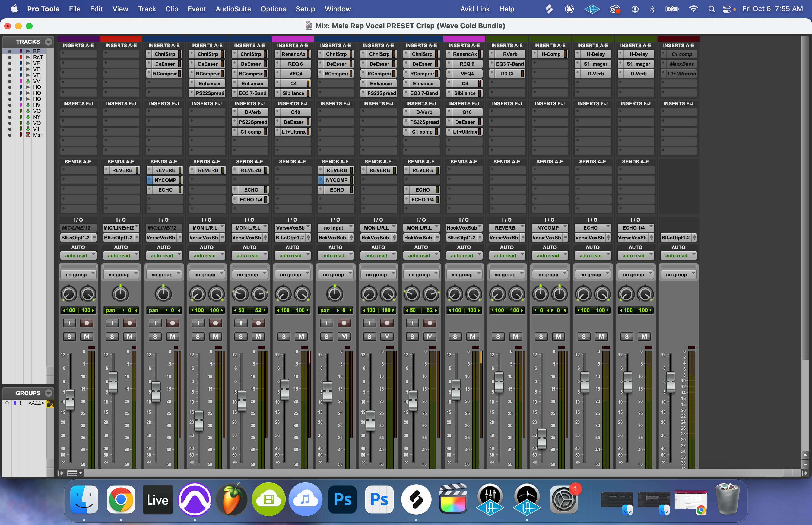Image resolution: width=812 pixels, height=525 pixels.
Task: Open FL Studio from the dock
Action: click(x=232, y=500)
